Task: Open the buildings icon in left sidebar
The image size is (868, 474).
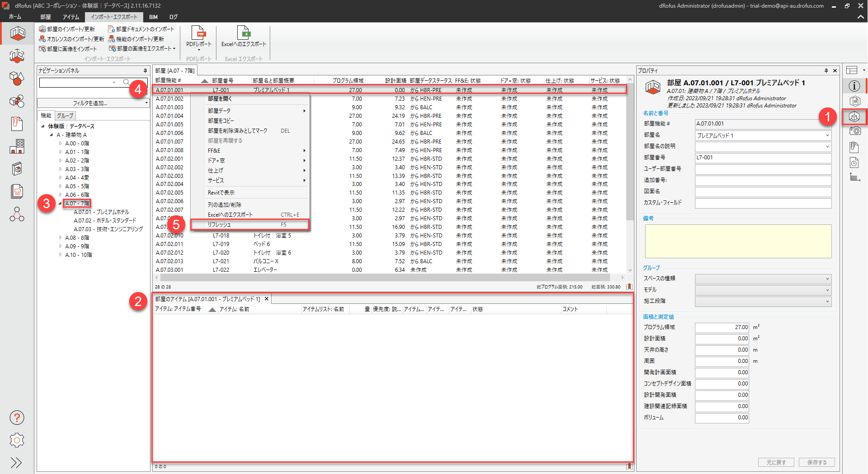Action: 17,146
